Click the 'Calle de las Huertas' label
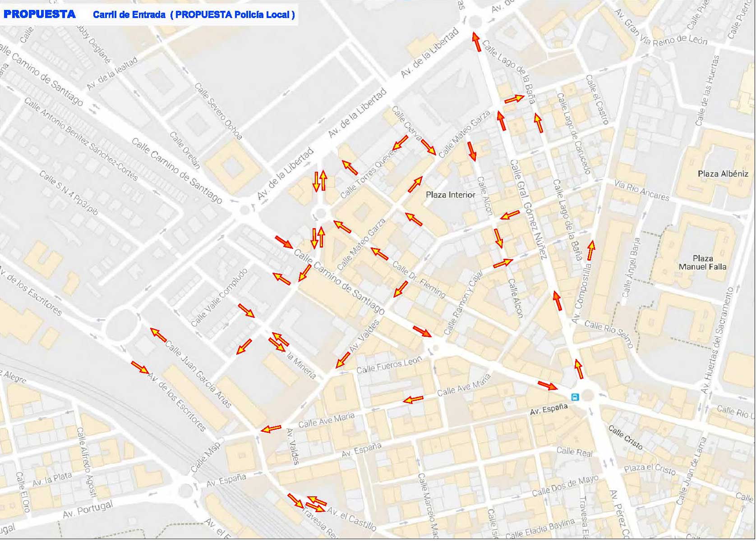The height and width of the screenshot is (541, 756). pyautogui.click(x=707, y=91)
